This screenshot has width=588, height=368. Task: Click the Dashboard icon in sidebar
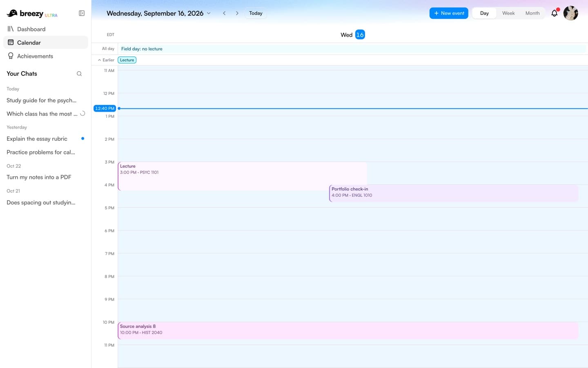(11, 29)
